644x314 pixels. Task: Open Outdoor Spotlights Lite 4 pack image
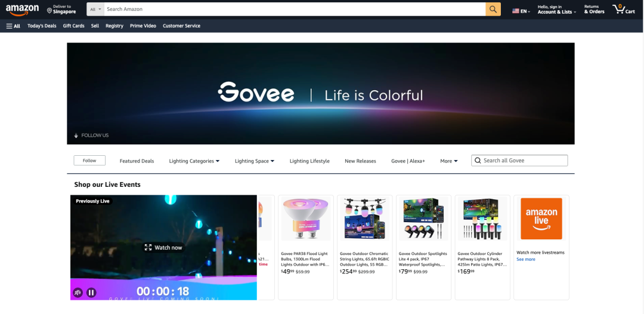[423, 218]
